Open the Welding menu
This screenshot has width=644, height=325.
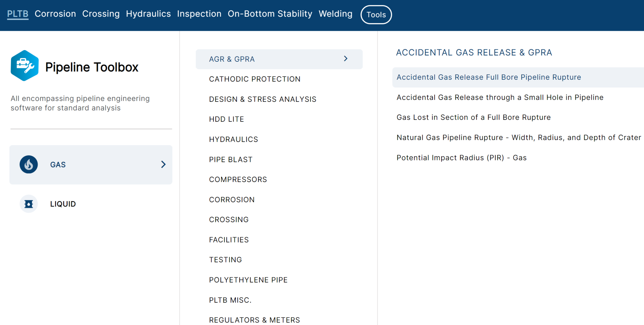[335, 14]
